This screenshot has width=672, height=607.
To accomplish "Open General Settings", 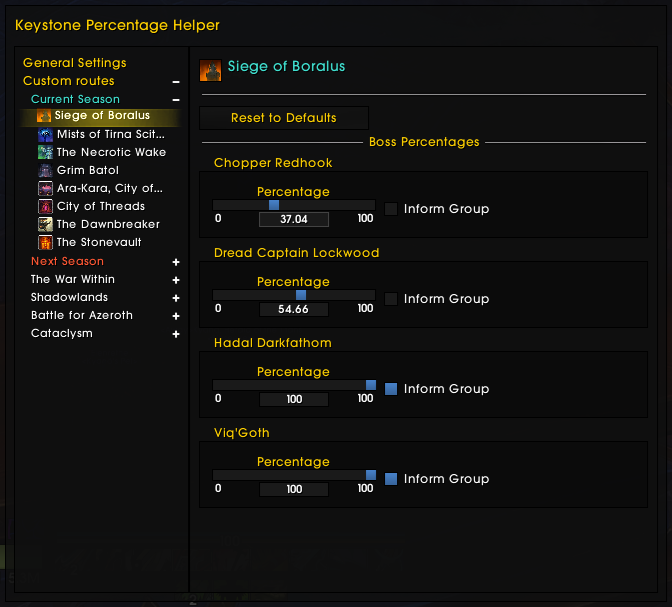I will click(x=74, y=63).
